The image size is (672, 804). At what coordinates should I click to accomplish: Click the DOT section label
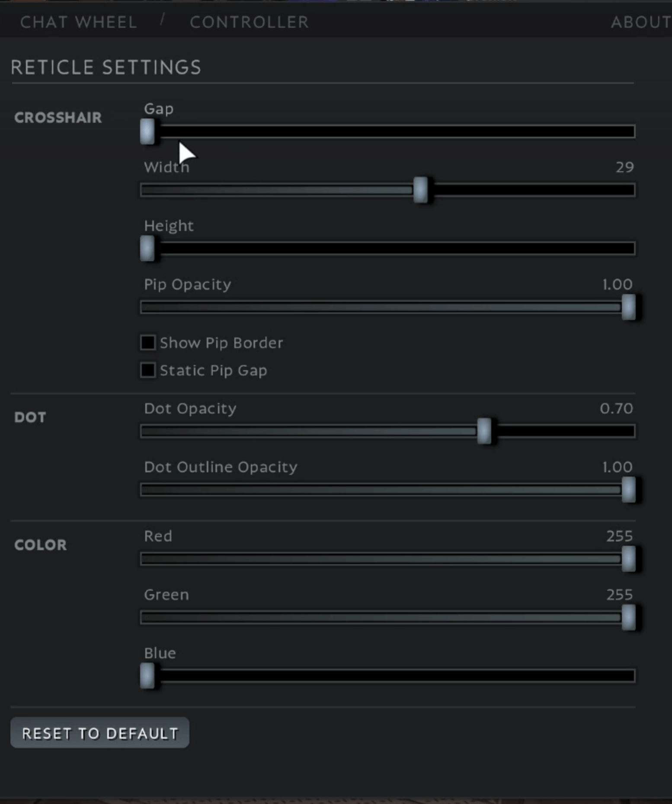29,417
